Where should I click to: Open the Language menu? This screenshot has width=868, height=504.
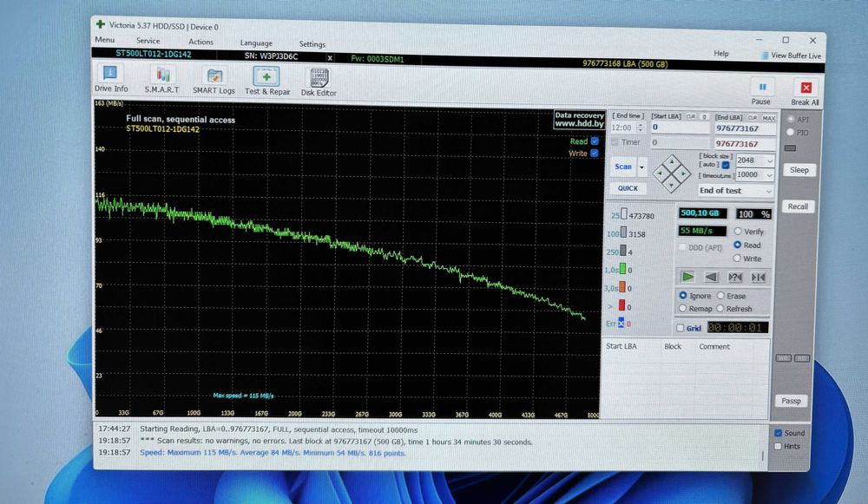[x=256, y=43]
